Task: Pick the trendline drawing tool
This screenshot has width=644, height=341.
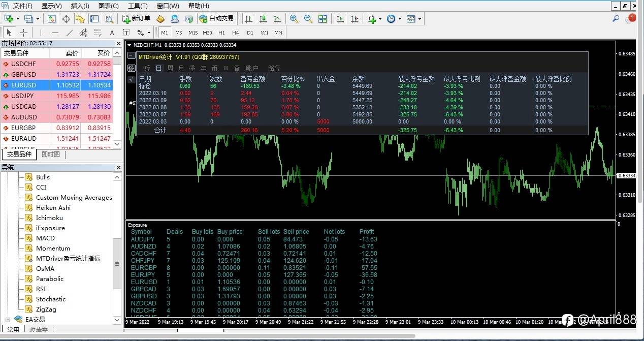Action: [x=70, y=33]
